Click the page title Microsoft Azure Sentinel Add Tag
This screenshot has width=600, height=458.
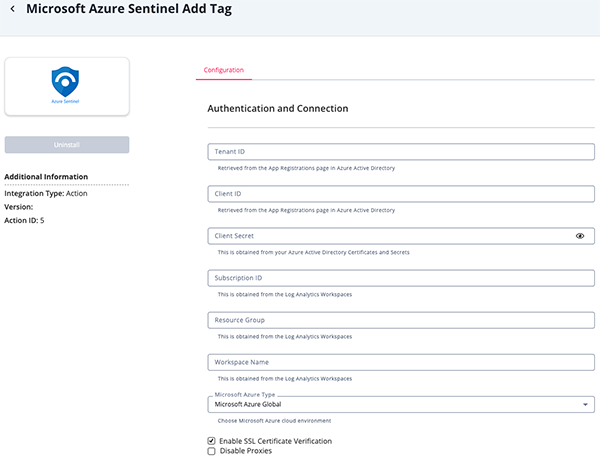point(129,9)
